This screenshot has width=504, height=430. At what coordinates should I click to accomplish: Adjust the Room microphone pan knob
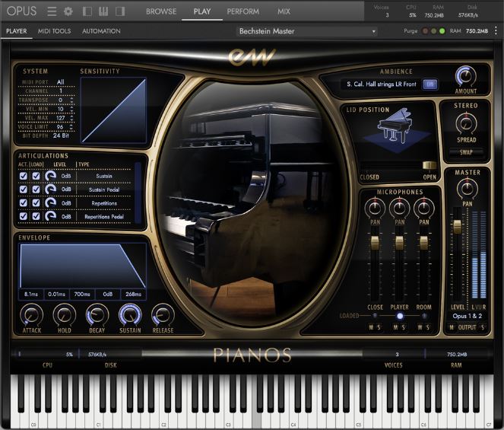pos(423,208)
